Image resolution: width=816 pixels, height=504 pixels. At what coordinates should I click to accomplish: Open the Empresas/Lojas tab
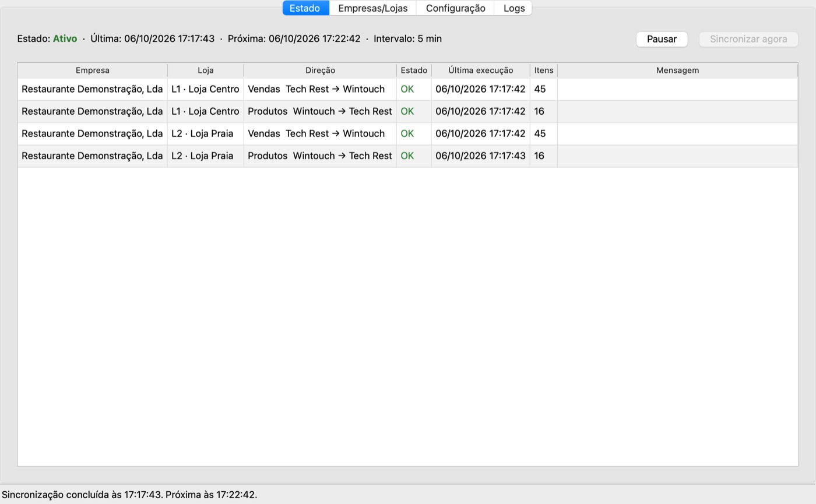point(373,8)
